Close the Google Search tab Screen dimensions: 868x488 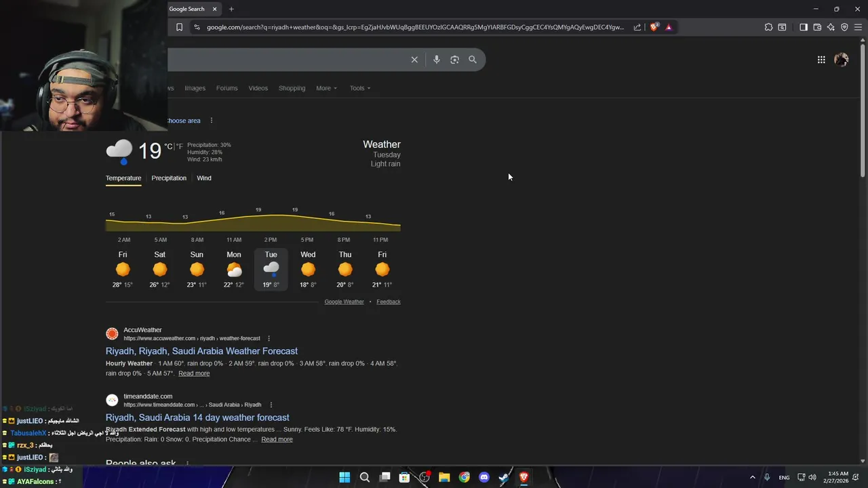(214, 9)
